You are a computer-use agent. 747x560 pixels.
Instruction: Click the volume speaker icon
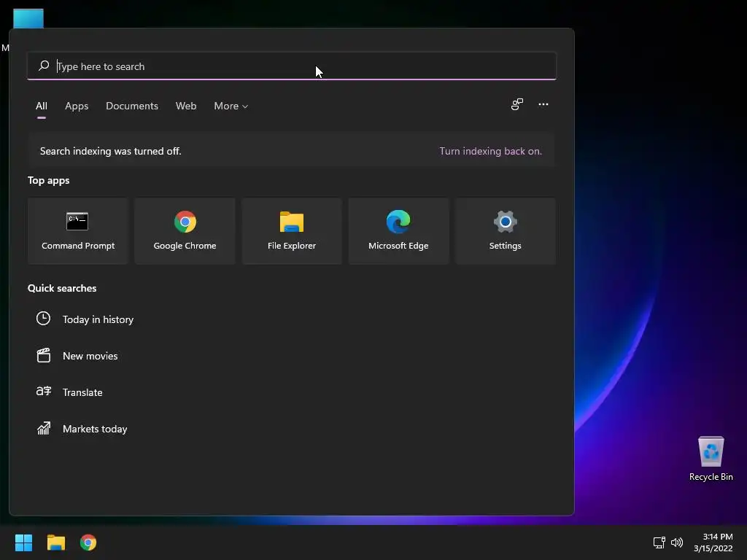[x=676, y=542]
